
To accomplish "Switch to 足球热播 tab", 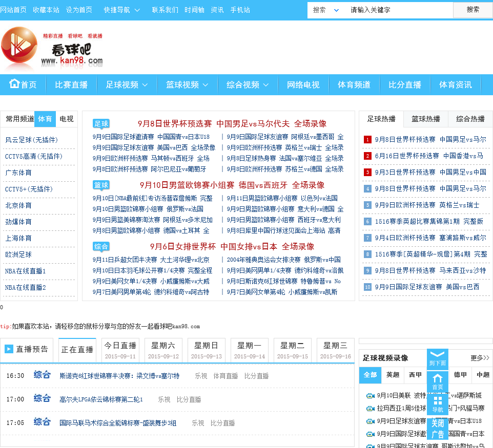I will (x=381, y=119).
